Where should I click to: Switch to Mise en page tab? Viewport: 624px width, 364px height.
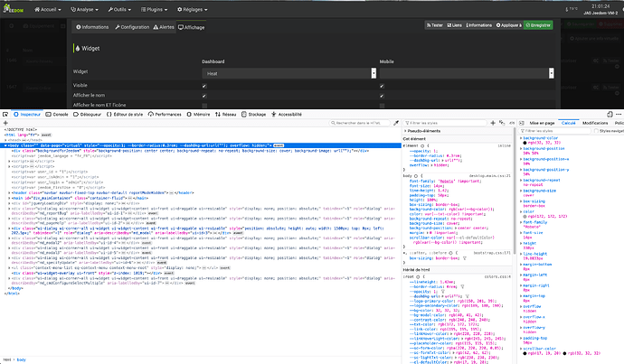point(542,123)
